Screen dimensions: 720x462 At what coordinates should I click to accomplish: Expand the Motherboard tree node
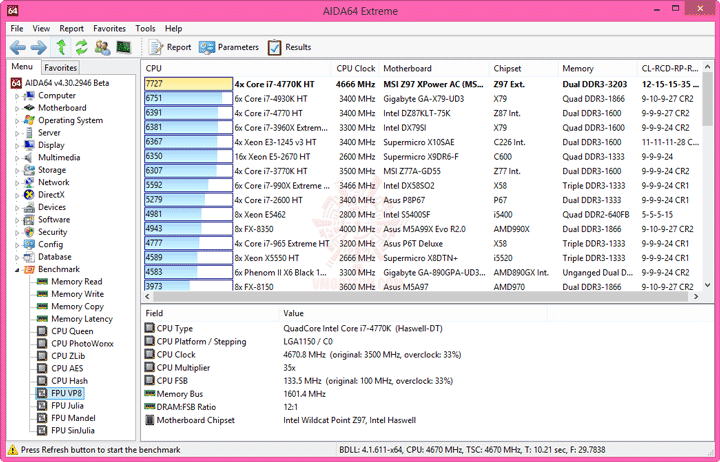point(17,108)
